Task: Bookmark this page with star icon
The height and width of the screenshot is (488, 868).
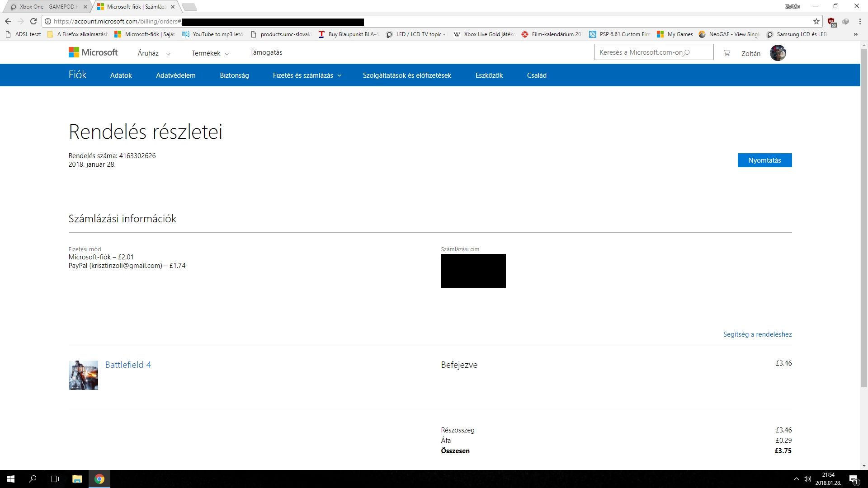Action: pyautogui.click(x=816, y=21)
